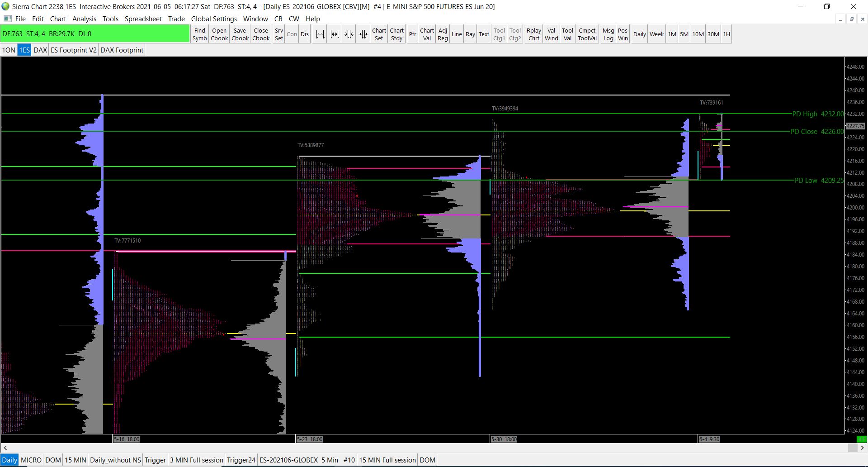Open the Msg Log window
The width and height of the screenshot is (868, 467).
[x=608, y=34]
